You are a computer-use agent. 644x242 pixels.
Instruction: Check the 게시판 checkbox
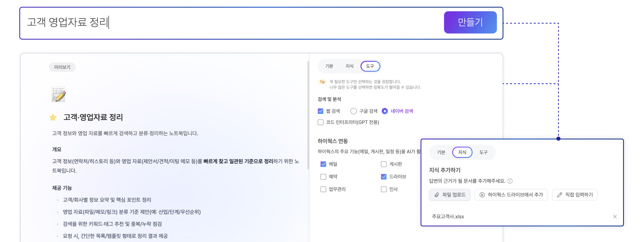tap(384, 164)
